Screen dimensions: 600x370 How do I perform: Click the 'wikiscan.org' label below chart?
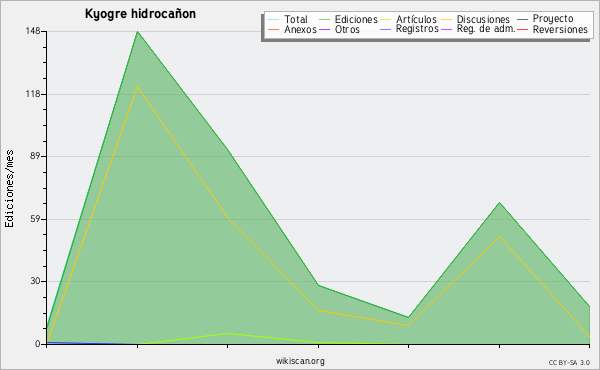pos(300,361)
